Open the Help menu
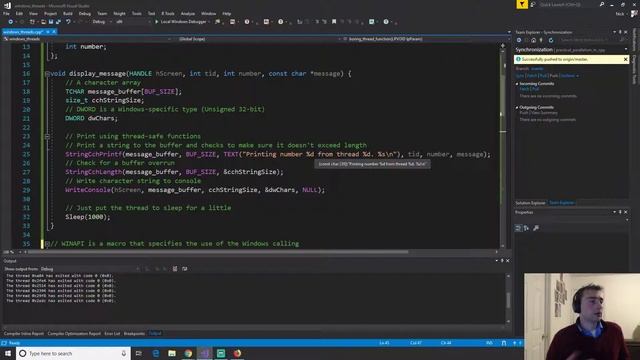640x360 pixels. pos(227,13)
